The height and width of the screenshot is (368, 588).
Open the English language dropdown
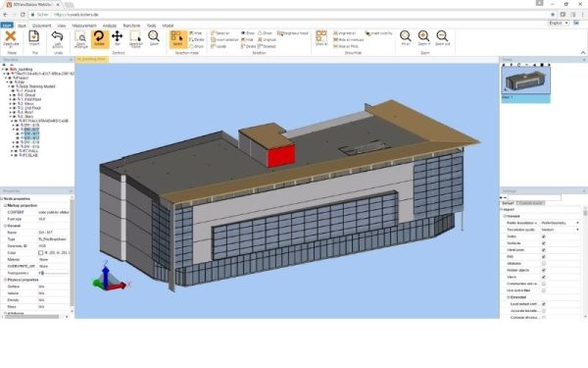point(559,23)
